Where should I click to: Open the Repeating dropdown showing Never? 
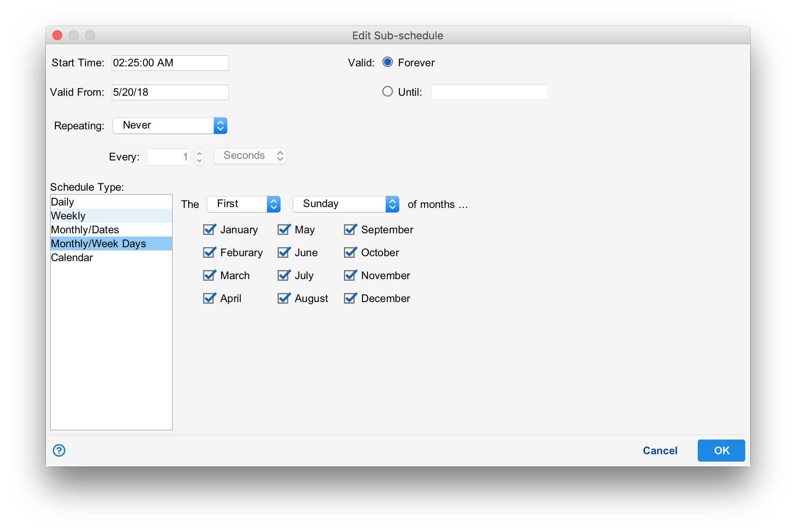click(170, 125)
